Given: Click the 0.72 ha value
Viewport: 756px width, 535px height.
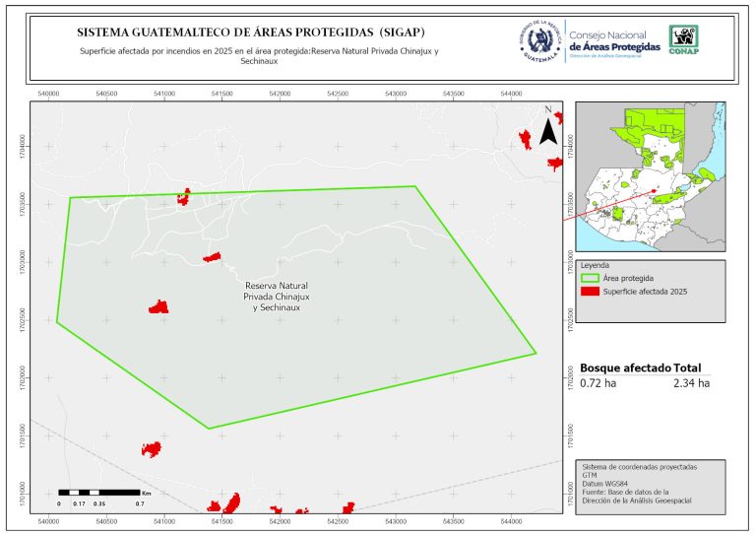Looking at the screenshot, I should (x=597, y=382).
